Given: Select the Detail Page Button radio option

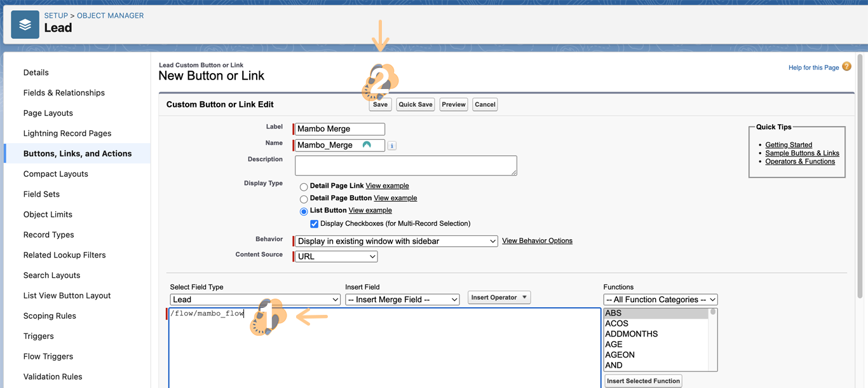Looking at the screenshot, I should click(x=304, y=199).
